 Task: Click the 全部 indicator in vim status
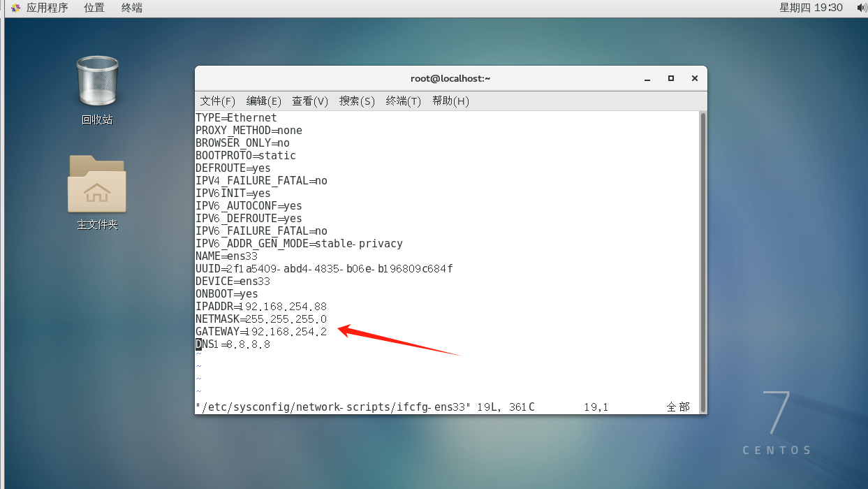point(678,407)
